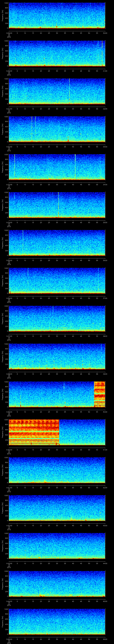Viewport: 114px width, 644px height.
Task: Click the "34:00" end time label
Action: (105, 184)
